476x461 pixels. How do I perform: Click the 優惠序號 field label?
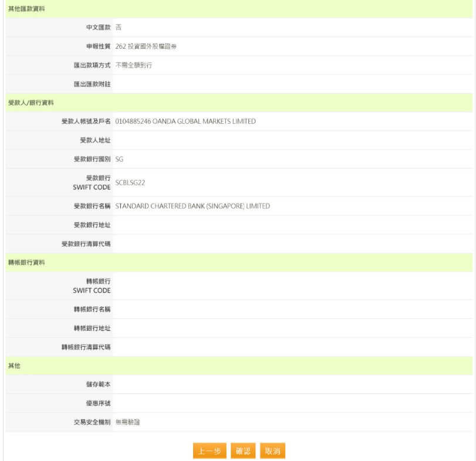[97, 403]
